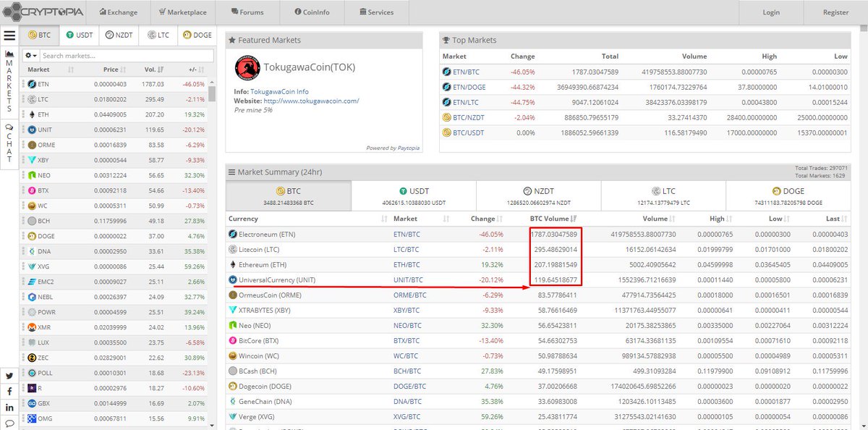Visit the tokugawacoin.com website link
Viewport: 868px width, 430px height.
coord(311,101)
